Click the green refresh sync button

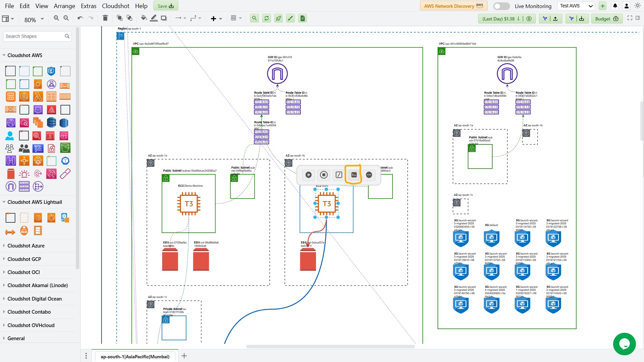point(267,18)
